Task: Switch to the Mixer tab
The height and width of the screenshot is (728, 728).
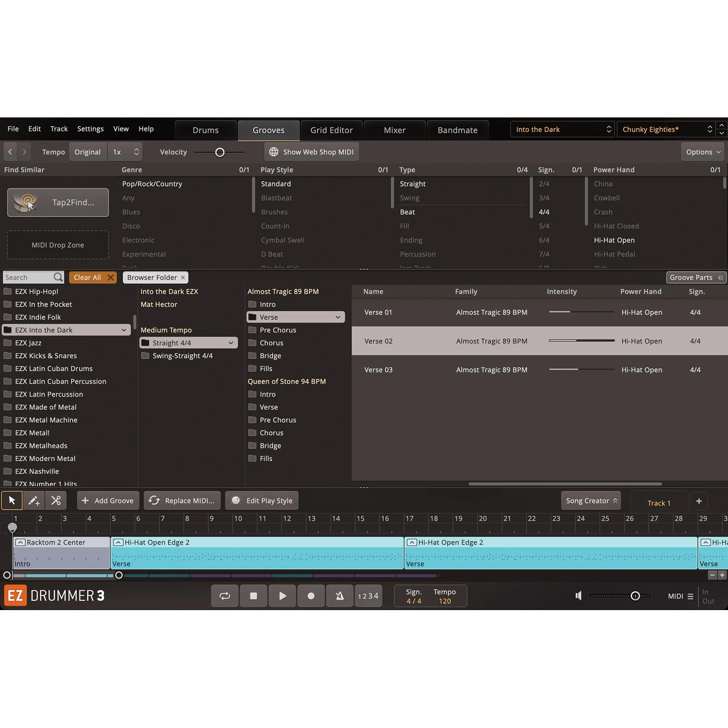Action: pyautogui.click(x=395, y=130)
